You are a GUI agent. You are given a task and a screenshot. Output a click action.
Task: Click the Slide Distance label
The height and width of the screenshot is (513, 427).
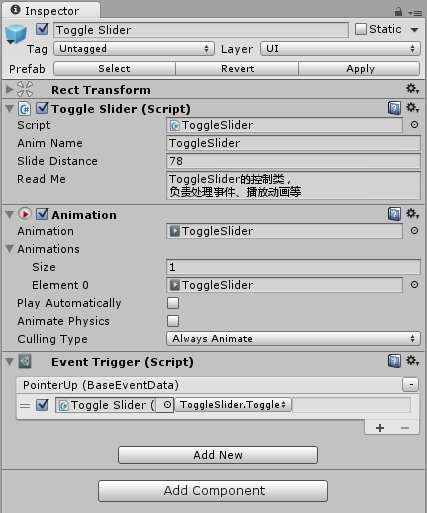coord(57,161)
